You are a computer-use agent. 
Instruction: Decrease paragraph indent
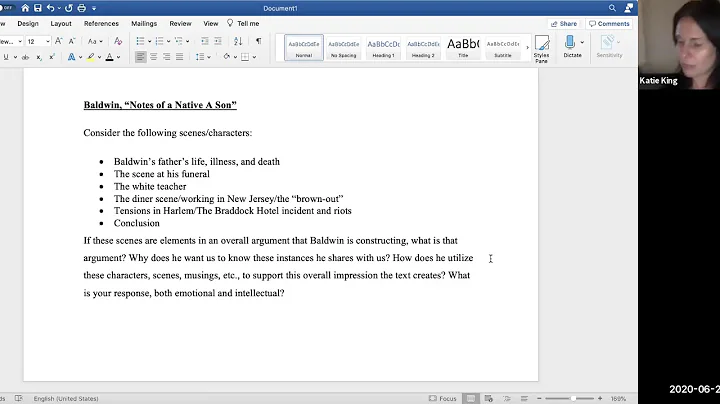coord(205,41)
